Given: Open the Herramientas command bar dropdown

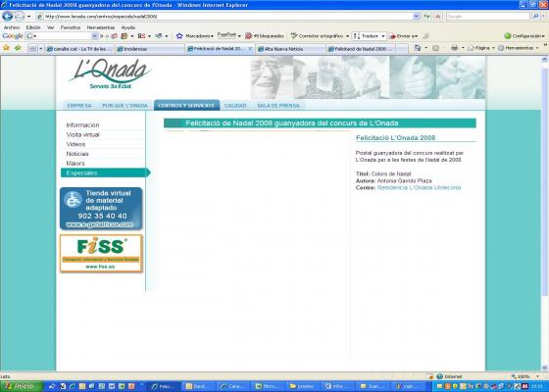Looking at the screenshot, I should (x=519, y=48).
